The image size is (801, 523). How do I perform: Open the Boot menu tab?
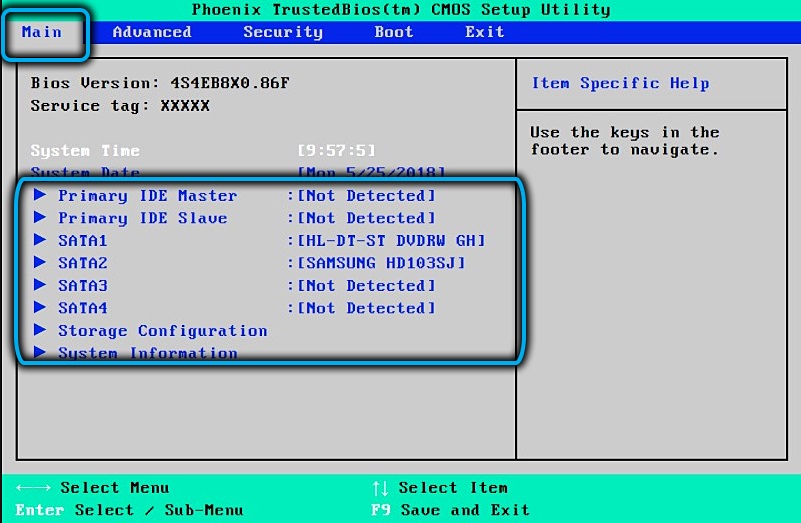(x=393, y=32)
